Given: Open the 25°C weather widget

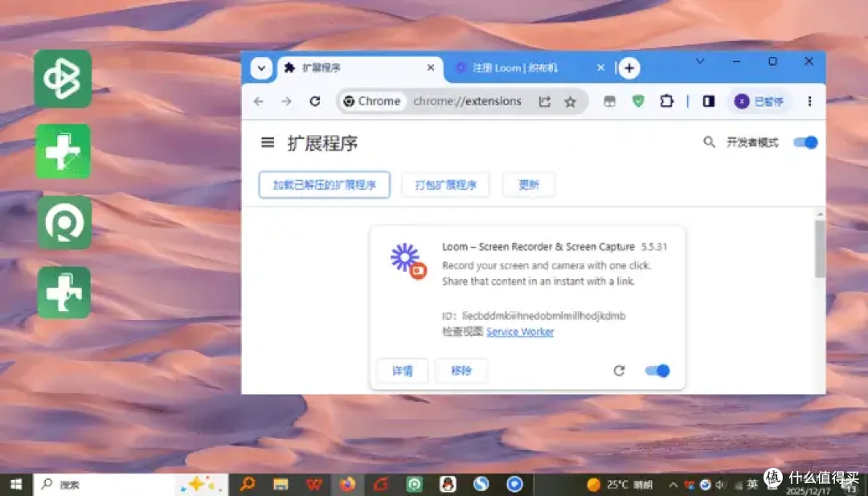Looking at the screenshot, I should (x=620, y=485).
